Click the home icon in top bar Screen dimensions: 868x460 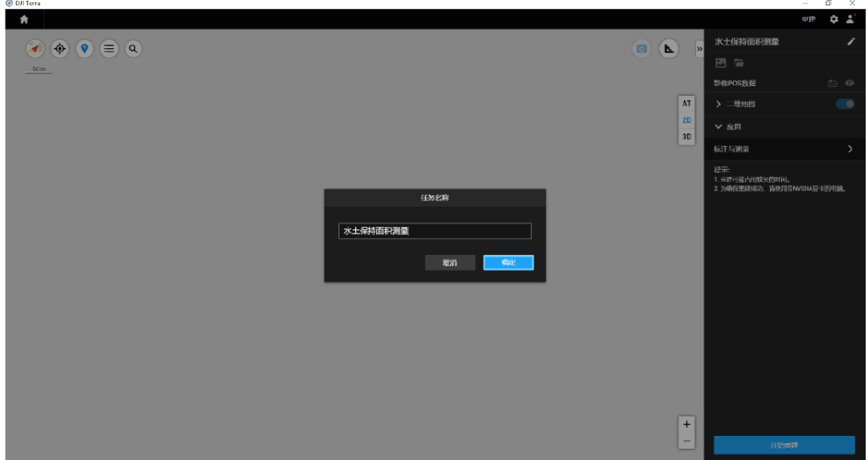tap(24, 19)
